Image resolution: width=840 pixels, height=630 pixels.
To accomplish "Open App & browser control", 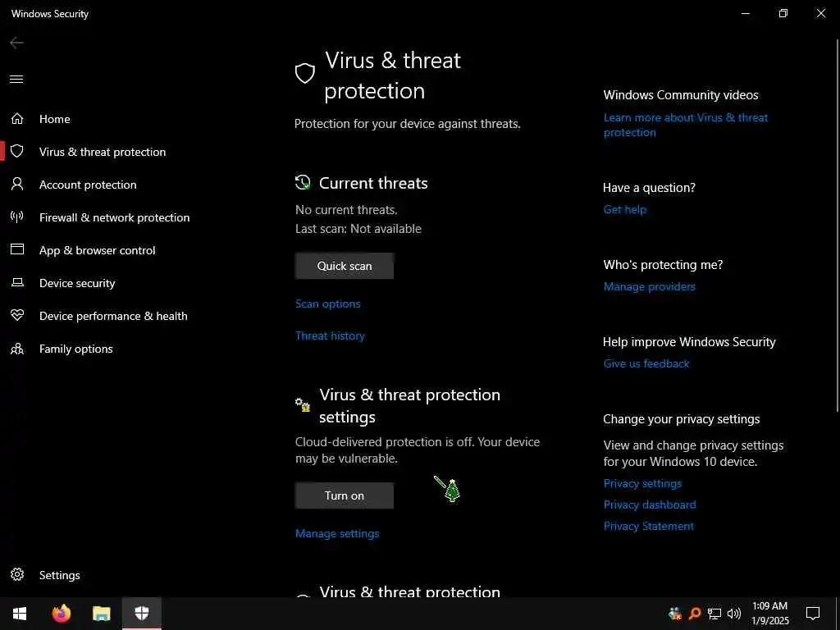I will 97,250.
